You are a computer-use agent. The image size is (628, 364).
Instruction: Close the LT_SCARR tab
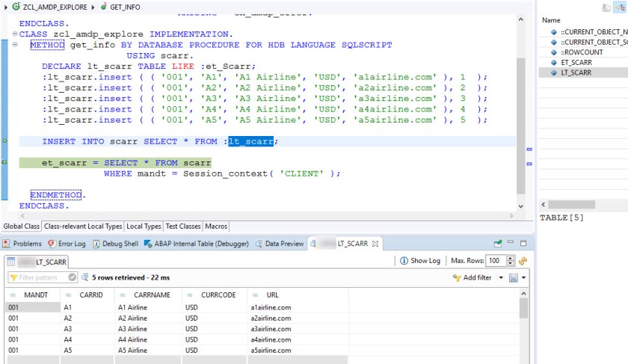pyautogui.click(x=375, y=244)
